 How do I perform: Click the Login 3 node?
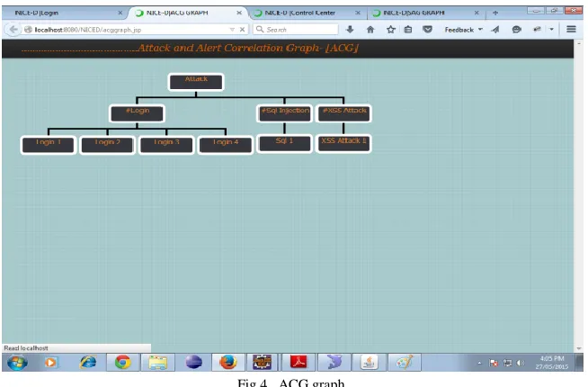166,145
